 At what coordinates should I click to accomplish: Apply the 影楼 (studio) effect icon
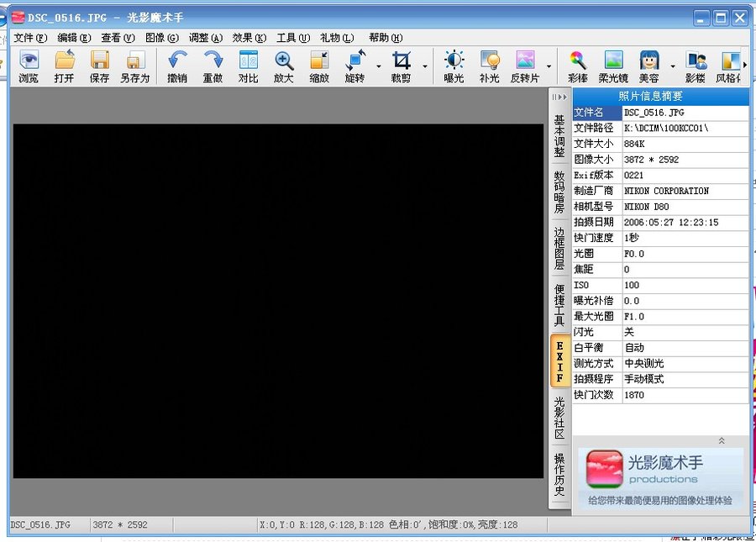697,66
